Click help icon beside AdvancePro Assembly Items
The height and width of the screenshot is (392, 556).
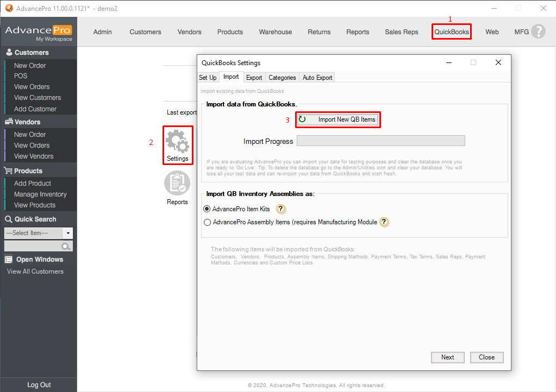(x=384, y=222)
